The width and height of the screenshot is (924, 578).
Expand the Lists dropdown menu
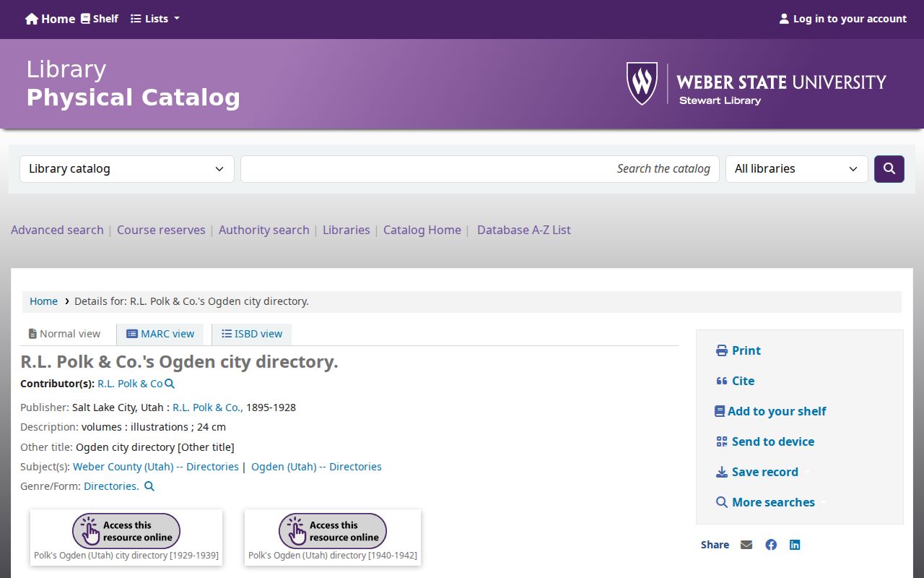(x=155, y=19)
